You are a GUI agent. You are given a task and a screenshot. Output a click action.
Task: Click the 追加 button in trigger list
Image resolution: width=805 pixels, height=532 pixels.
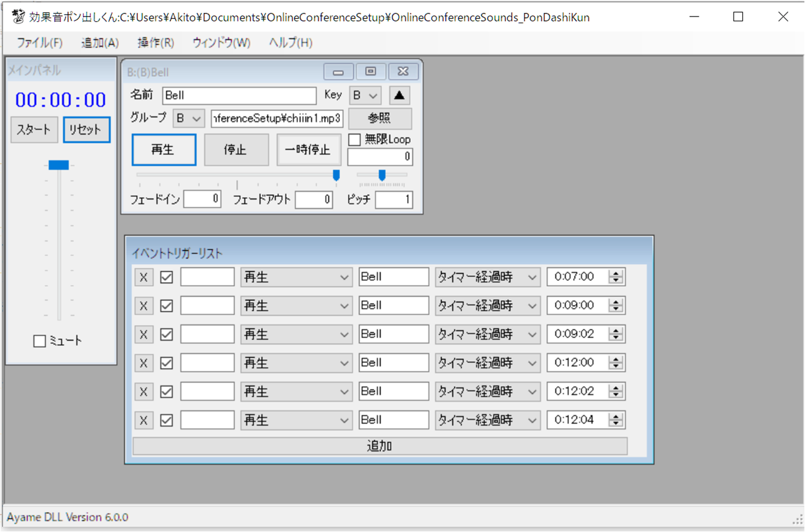pyautogui.click(x=380, y=446)
